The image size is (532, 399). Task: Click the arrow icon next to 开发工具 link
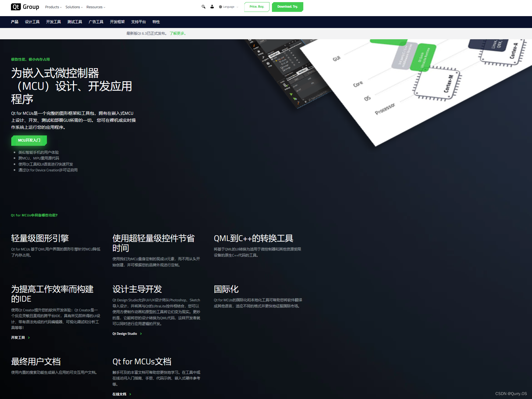coord(29,338)
